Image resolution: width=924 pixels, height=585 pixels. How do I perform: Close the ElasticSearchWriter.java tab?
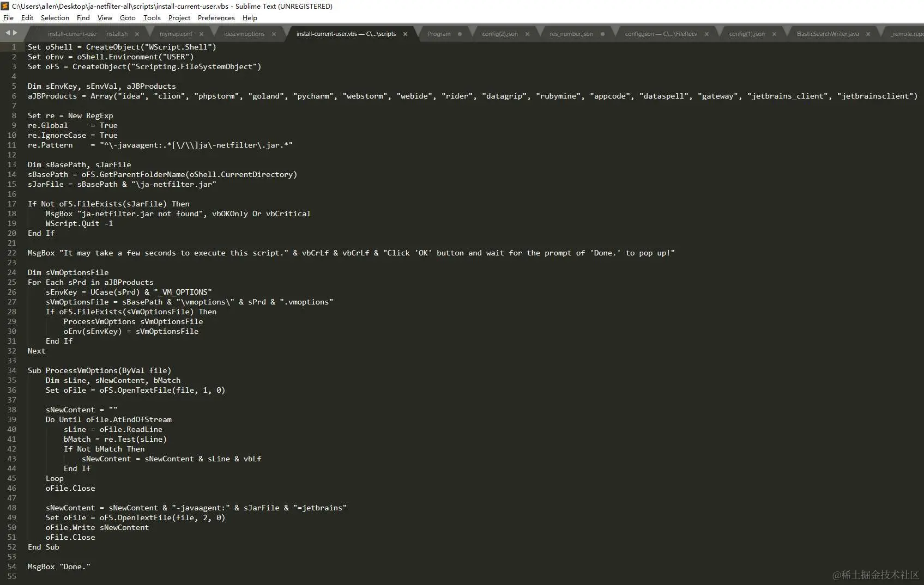point(868,34)
